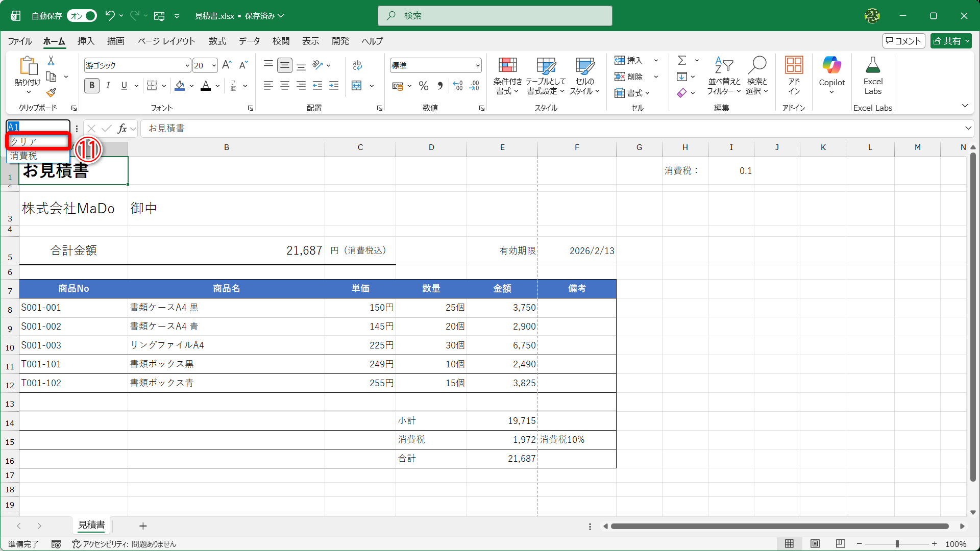The width and height of the screenshot is (980, 551).
Task: Open the number format dropdown showing 標準
Action: [477, 65]
